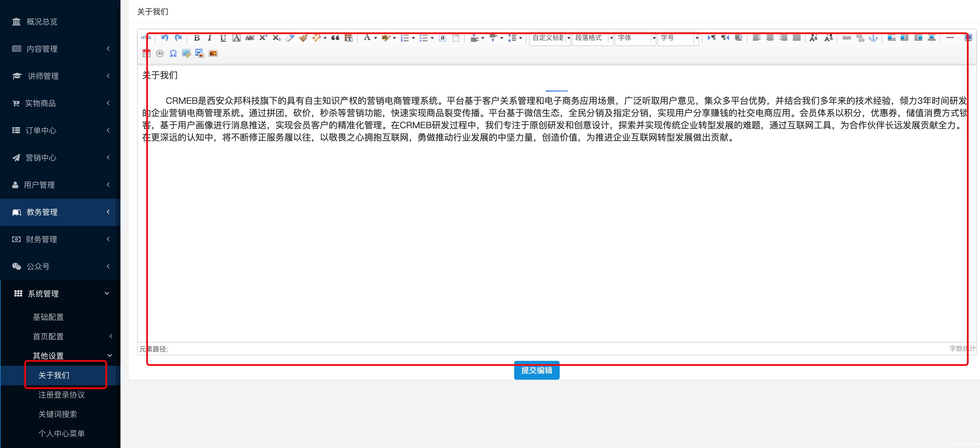Click the undo arrow icon
This screenshot has height=448, width=980.
164,38
